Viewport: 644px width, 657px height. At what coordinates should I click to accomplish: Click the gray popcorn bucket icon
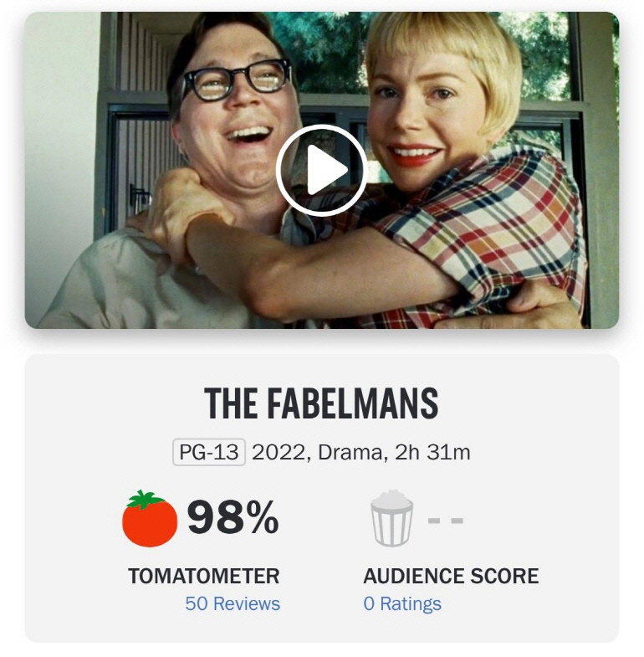coord(391,518)
